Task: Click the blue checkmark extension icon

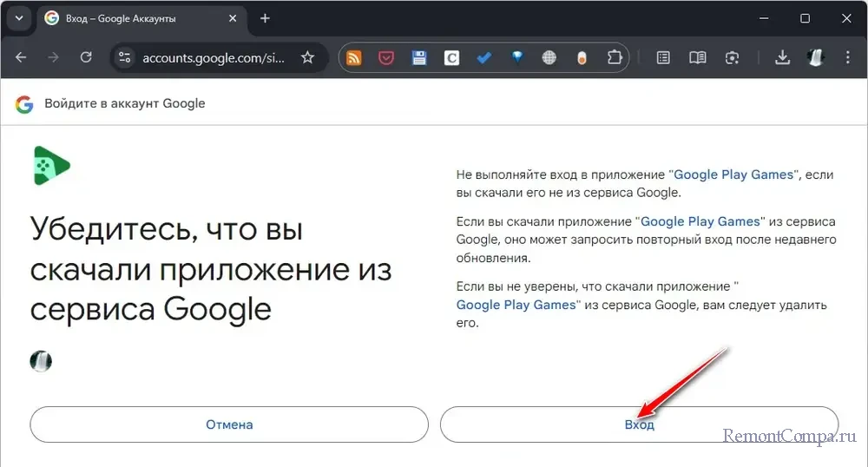Action: (x=484, y=58)
